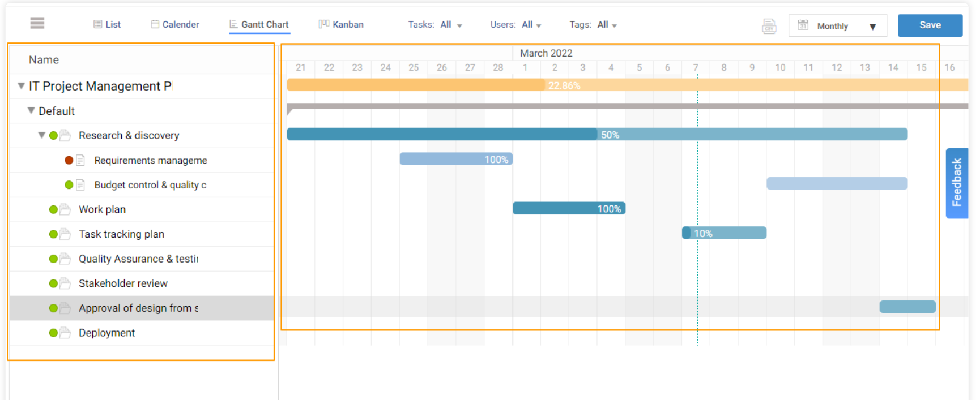Select the Deployment row
The height and width of the screenshot is (400, 980).
point(142,333)
